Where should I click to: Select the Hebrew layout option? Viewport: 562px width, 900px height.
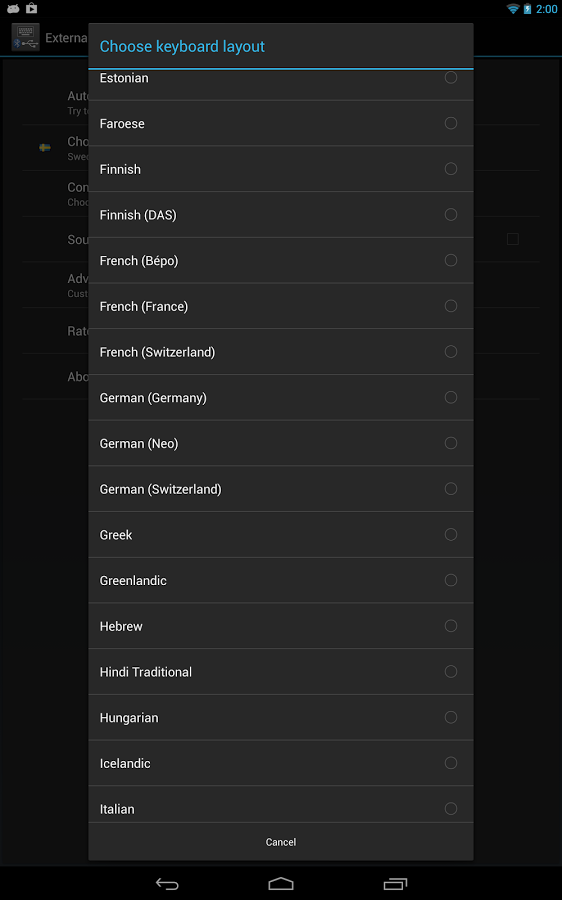(281, 626)
